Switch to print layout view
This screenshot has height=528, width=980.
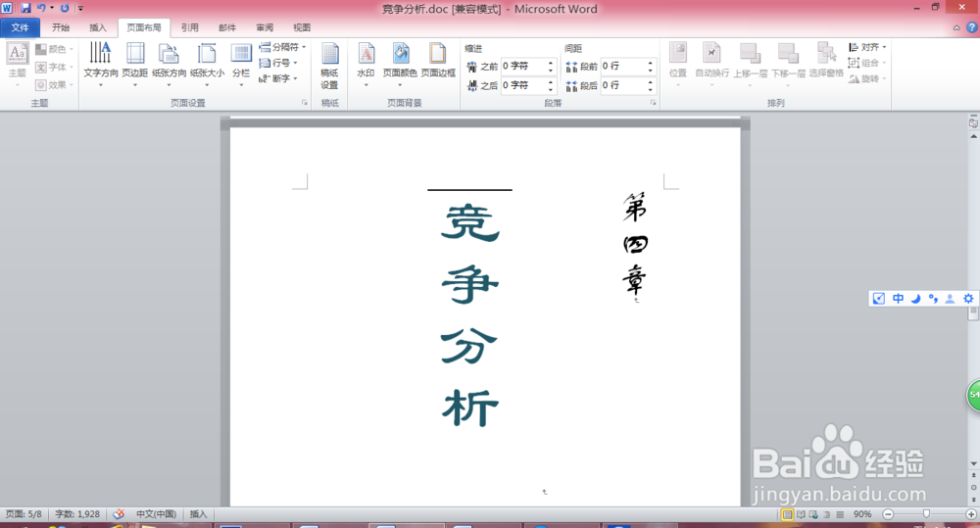[788, 514]
